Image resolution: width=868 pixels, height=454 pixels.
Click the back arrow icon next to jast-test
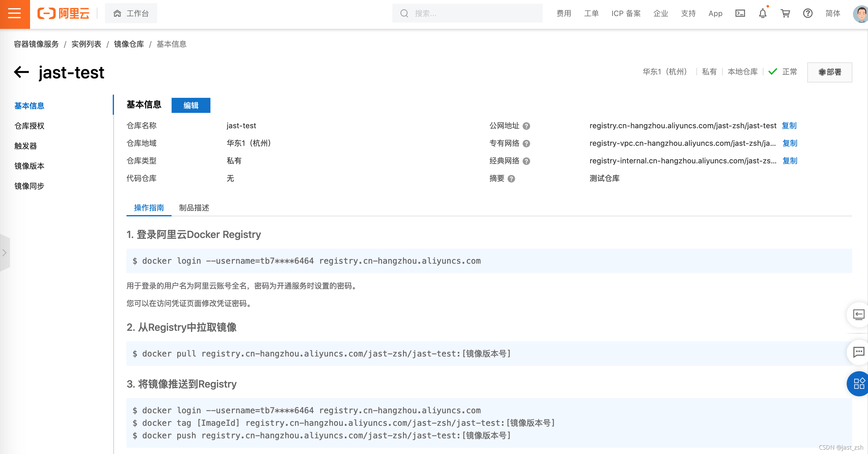[x=21, y=71]
